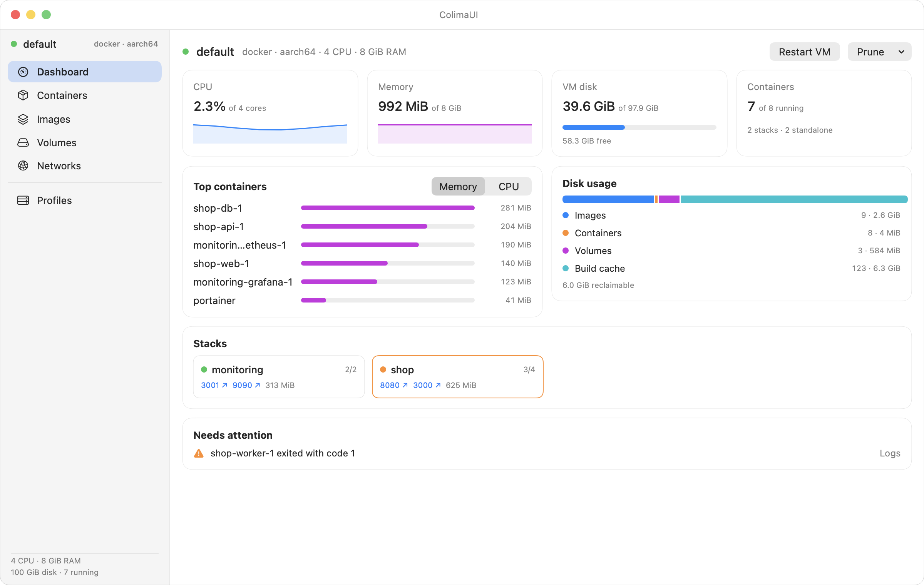This screenshot has height=585, width=924.
Task: Open the Images section
Action: click(85, 119)
